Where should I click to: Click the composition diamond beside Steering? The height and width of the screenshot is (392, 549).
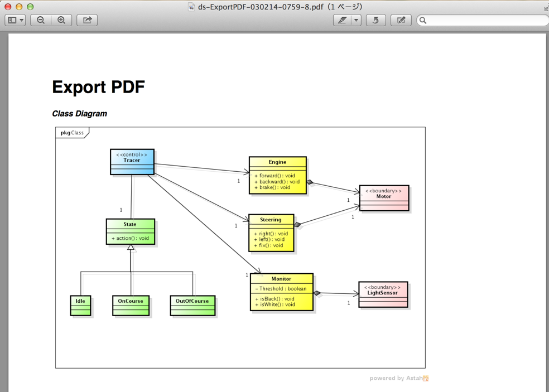[297, 225]
